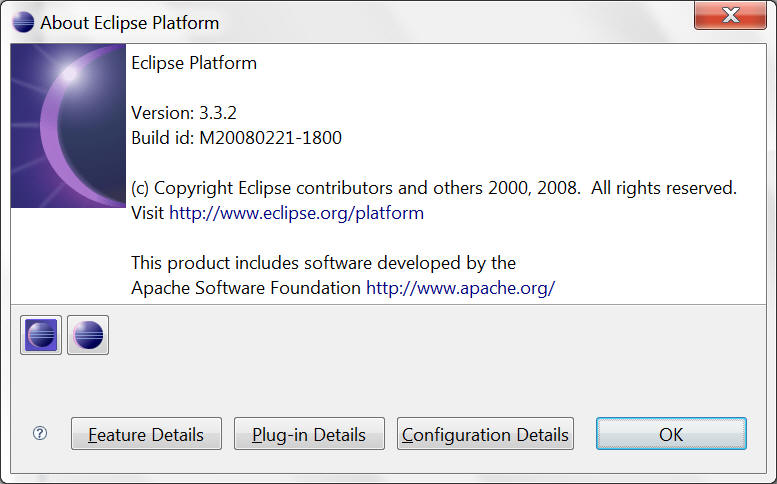Click the About Eclipse Platform title text
This screenshot has height=484, width=777.
click(129, 23)
